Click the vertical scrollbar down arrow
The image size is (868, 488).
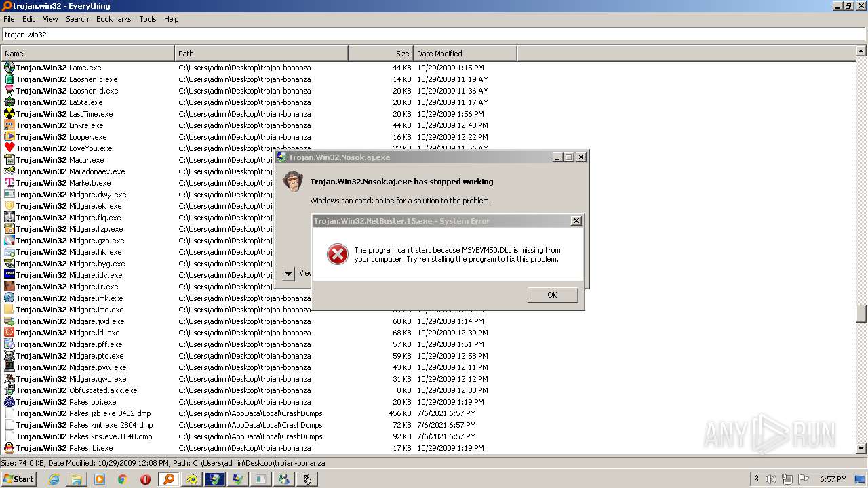coord(861,448)
